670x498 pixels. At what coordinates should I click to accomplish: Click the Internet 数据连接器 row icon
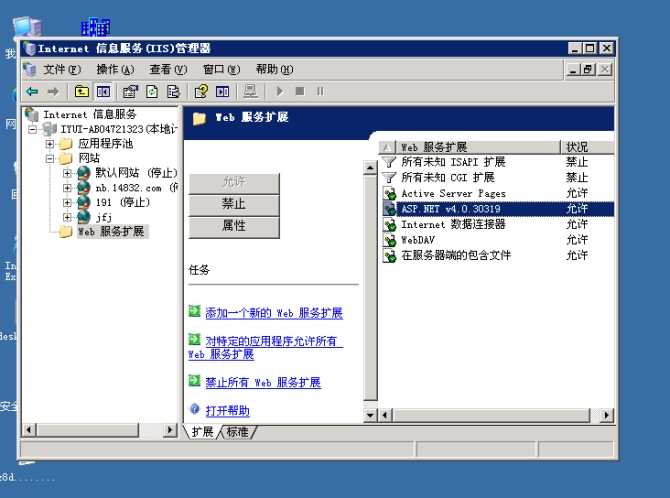click(x=389, y=225)
